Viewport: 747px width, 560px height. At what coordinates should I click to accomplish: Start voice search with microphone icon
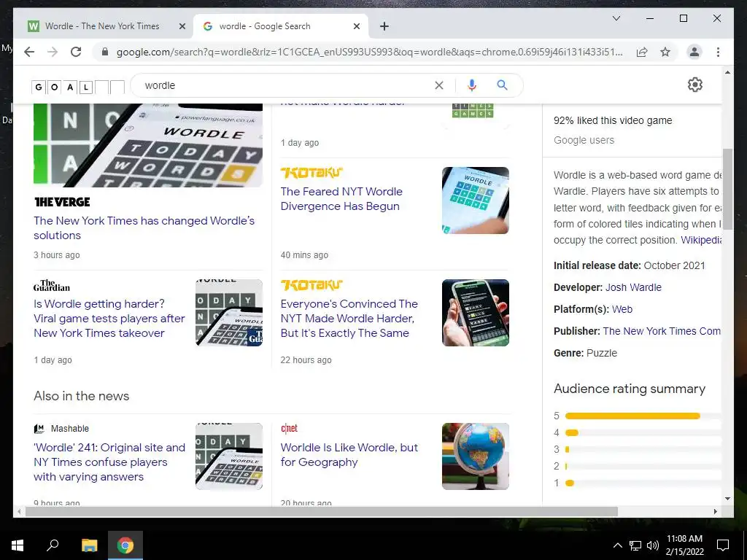[472, 85]
